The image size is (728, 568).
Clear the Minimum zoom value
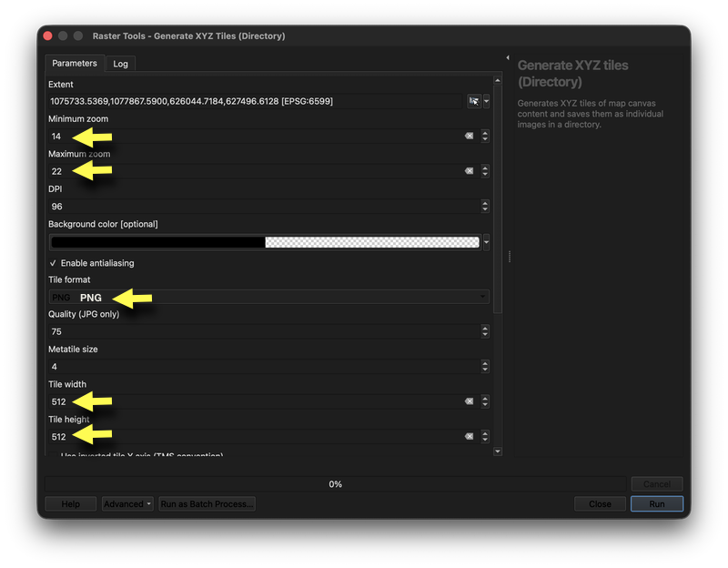point(470,136)
